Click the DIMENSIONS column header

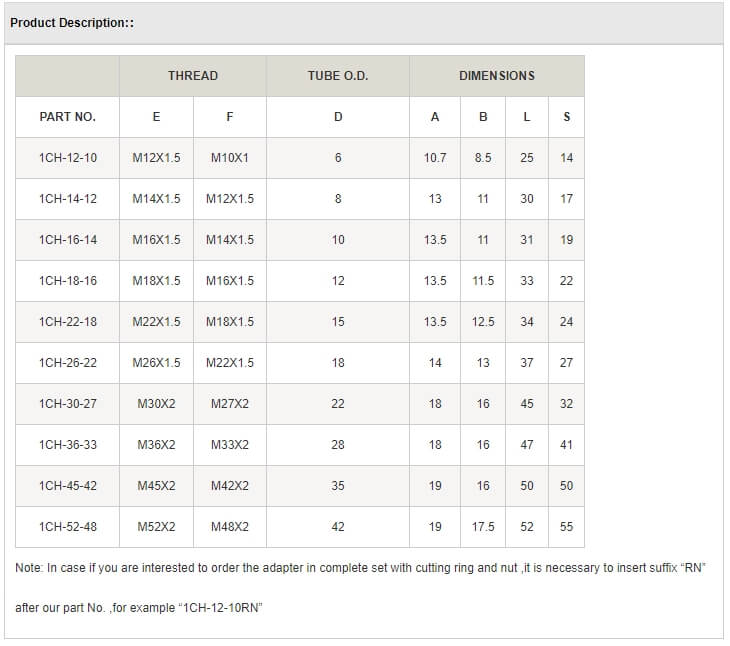coord(496,76)
